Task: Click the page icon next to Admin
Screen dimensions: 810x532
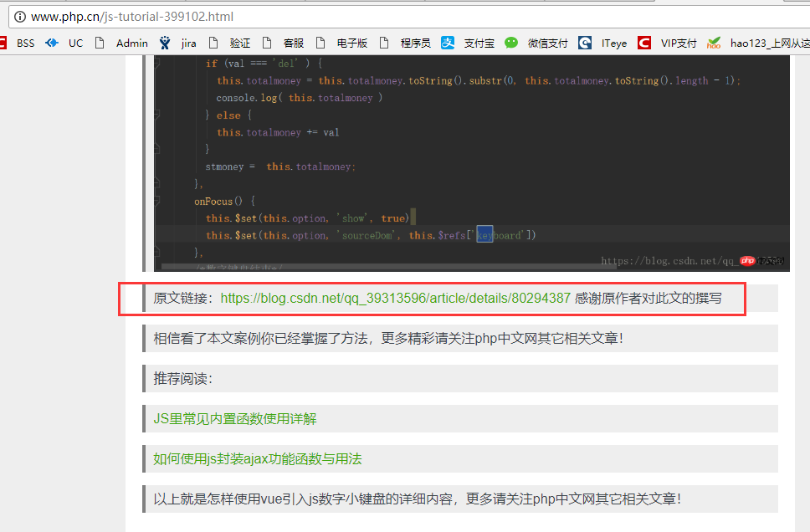Action: (x=100, y=43)
